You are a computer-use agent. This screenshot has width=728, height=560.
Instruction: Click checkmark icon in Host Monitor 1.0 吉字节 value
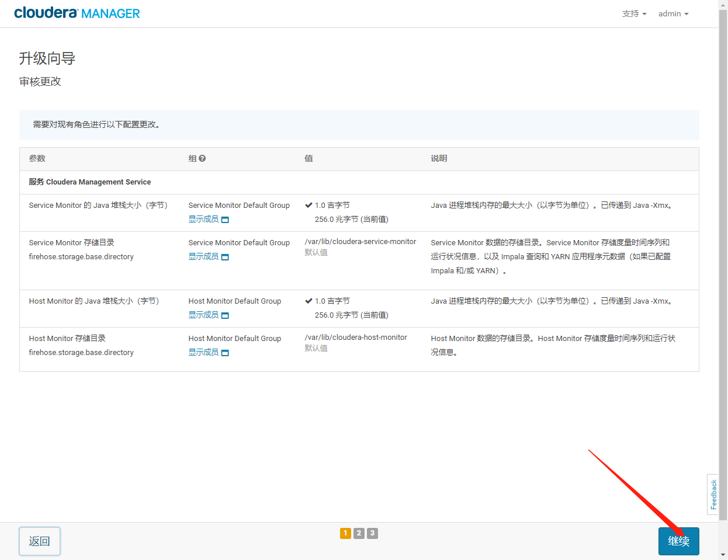(308, 301)
